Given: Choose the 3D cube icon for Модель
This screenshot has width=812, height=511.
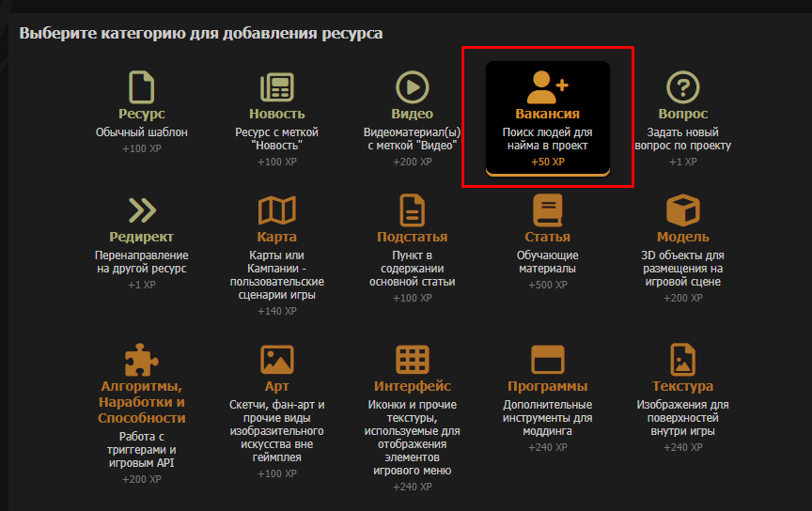Looking at the screenshot, I should (x=682, y=210).
